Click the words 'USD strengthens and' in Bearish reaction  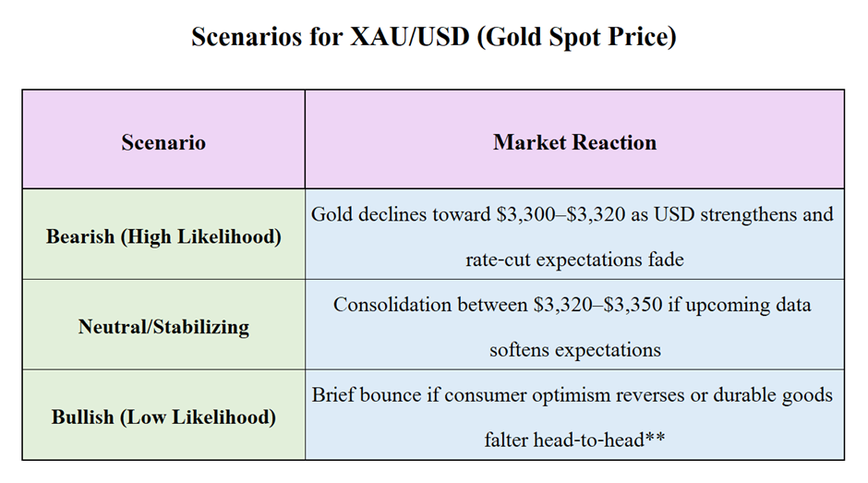coord(743,214)
